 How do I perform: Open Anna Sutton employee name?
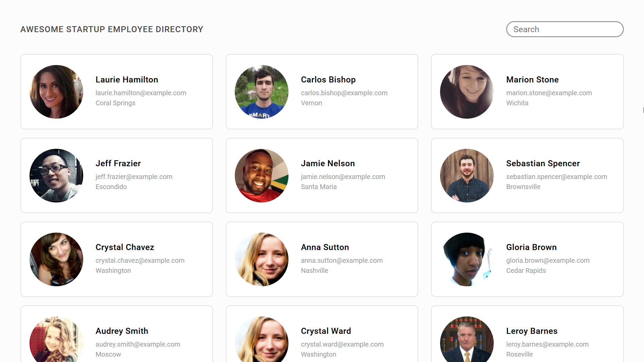point(325,247)
